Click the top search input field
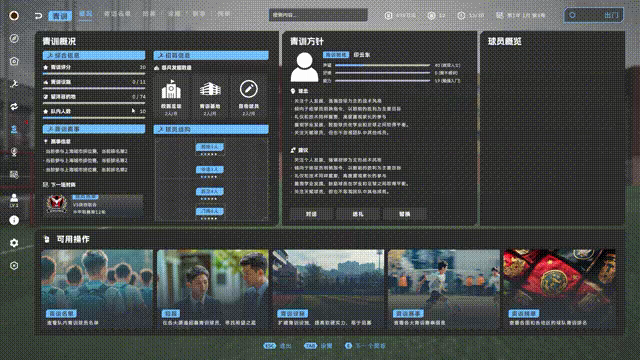 tap(318, 15)
